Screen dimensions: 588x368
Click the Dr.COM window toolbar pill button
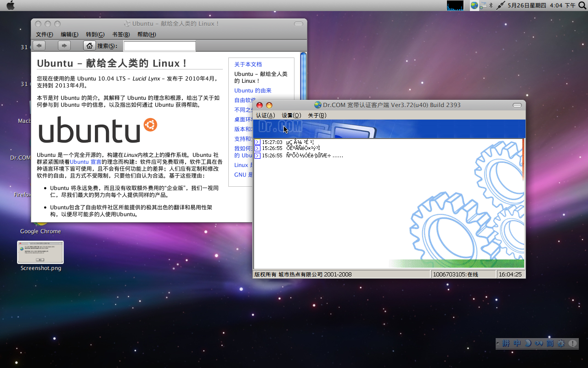tap(517, 105)
